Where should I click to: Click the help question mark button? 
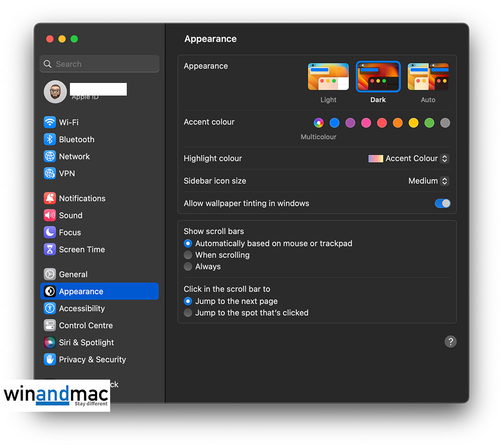tap(450, 342)
